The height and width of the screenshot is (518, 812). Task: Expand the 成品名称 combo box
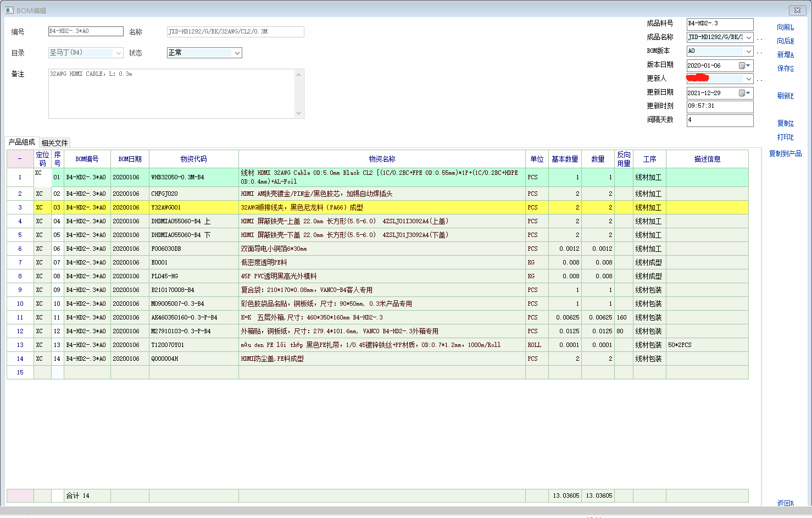(748, 37)
